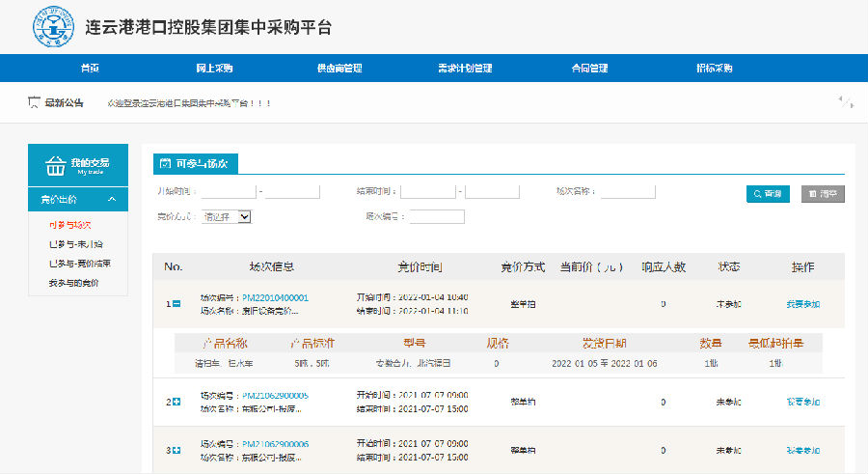The image size is (868, 474).
Task: Collapse row 1 with the minus icon
Action: click(x=176, y=304)
